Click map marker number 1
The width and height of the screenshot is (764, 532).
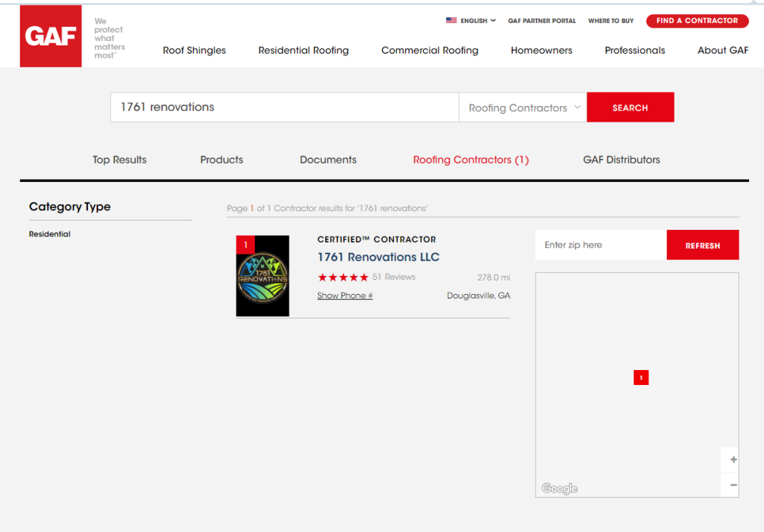coord(641,378)
